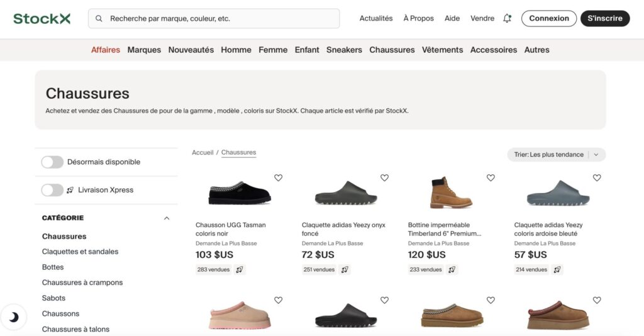Toggle dark mode moon icon
This screenshot has width=644, height=336.
tap(14, 317)
